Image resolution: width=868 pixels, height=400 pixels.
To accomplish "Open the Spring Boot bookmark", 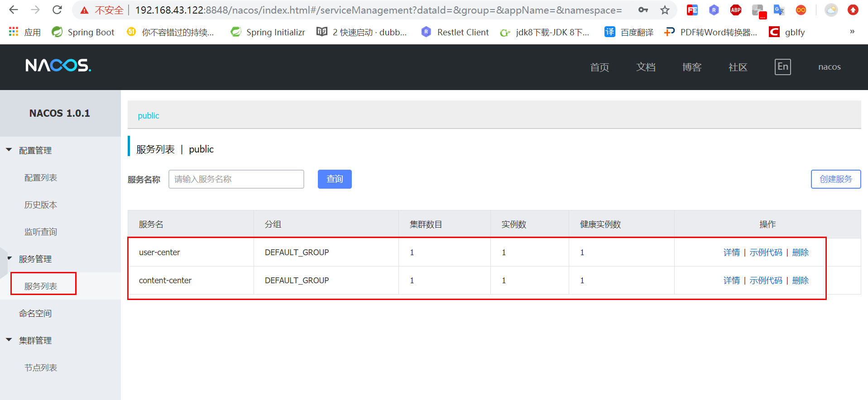I will pyautogui.click(x=83, y=32).
